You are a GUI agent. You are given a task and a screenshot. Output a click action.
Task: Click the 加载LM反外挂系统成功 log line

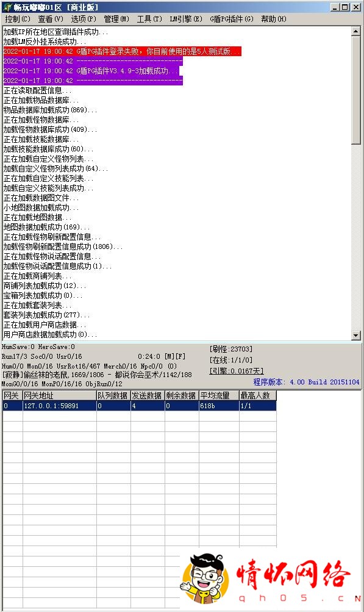tap(45, 41)
